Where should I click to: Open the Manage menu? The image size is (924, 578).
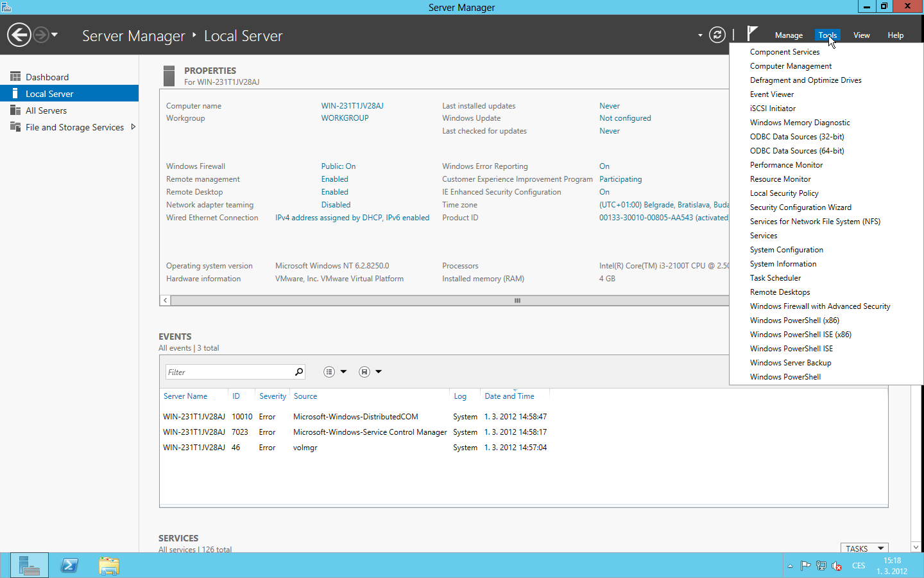tap(789, 35)
